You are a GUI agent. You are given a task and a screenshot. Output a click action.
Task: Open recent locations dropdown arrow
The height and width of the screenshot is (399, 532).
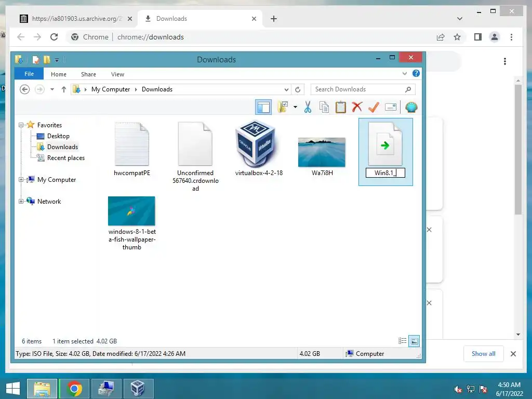coord(52,89)
